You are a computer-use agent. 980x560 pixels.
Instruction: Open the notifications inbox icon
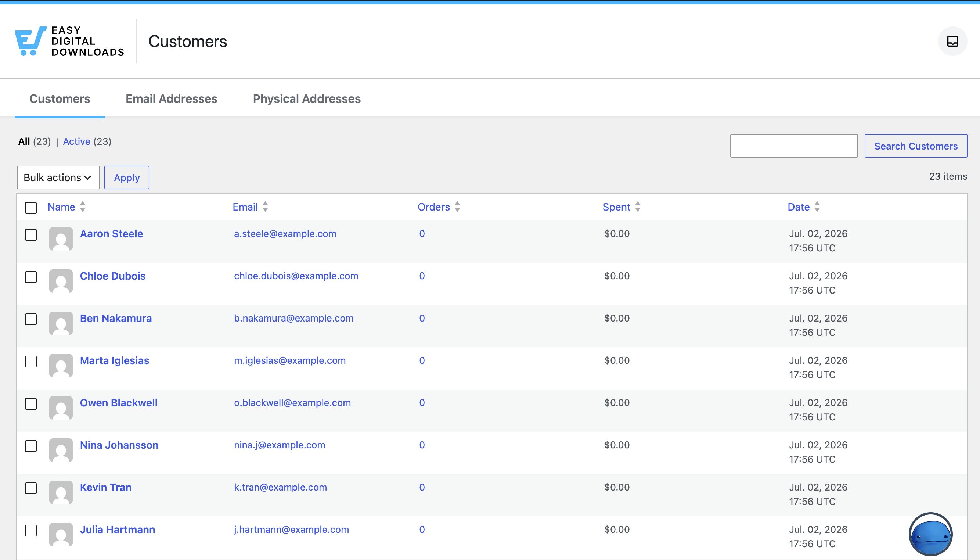pyautogui.click(x=952, y=41)
